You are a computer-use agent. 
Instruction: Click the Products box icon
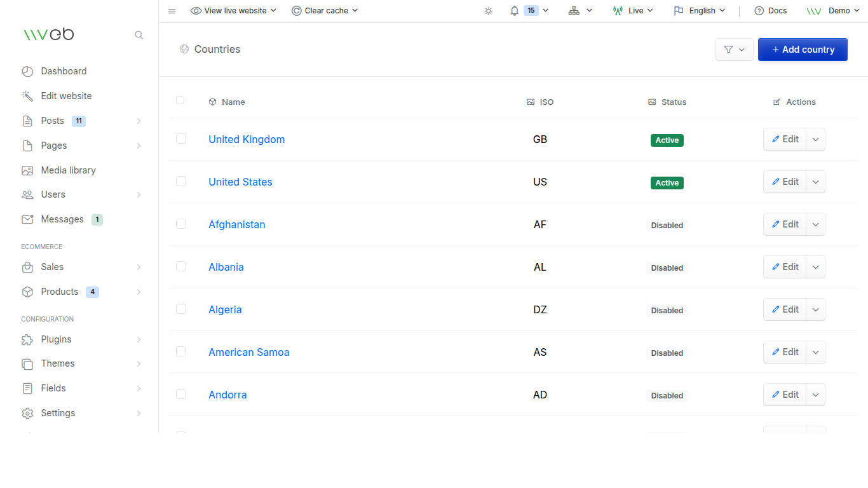(27, 292)
